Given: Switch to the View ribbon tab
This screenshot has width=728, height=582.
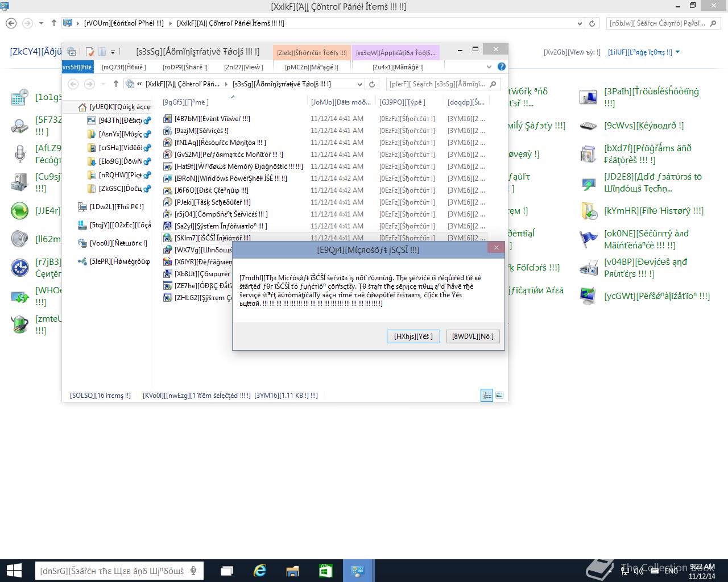Looking at the screenshot, I should click(x=243, y=67).
